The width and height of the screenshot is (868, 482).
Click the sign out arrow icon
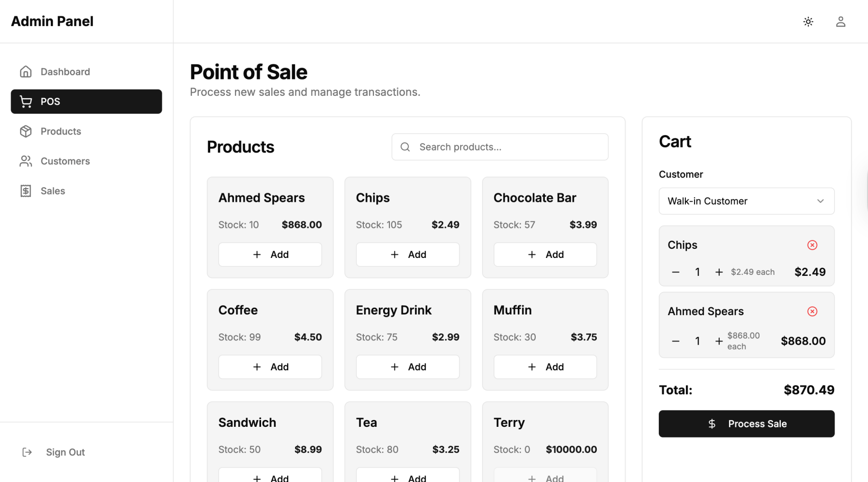tap(27, 452)
